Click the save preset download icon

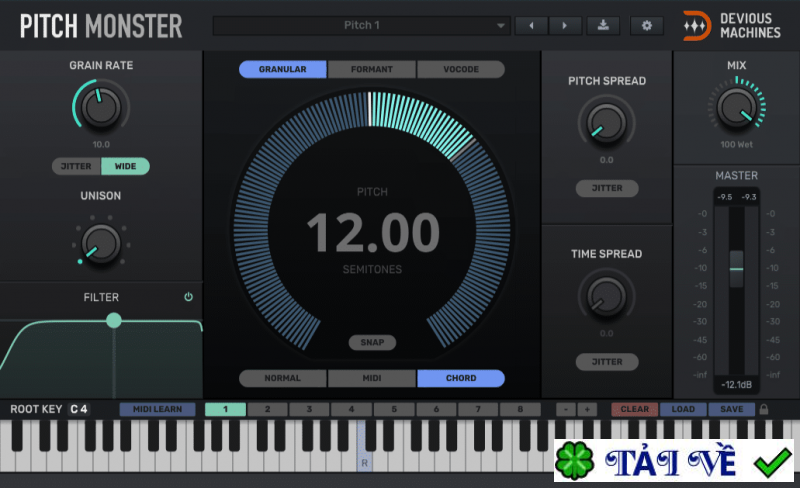point(603,26)
